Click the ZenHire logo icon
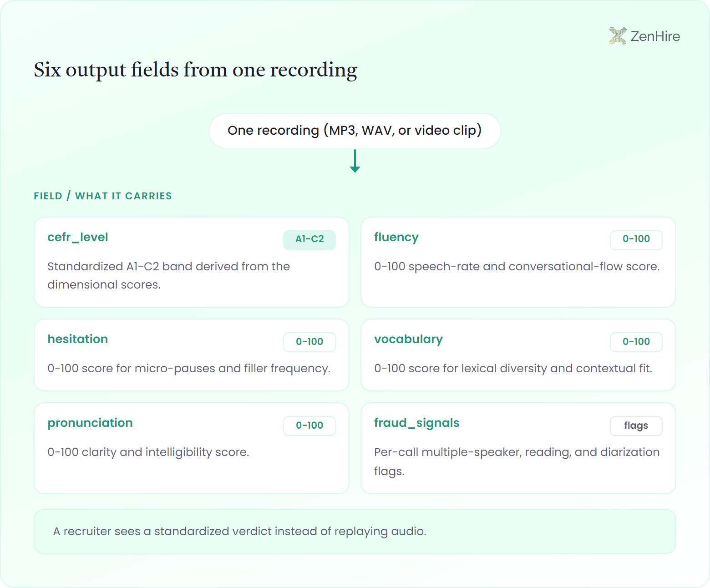 [x=618, y=36]
